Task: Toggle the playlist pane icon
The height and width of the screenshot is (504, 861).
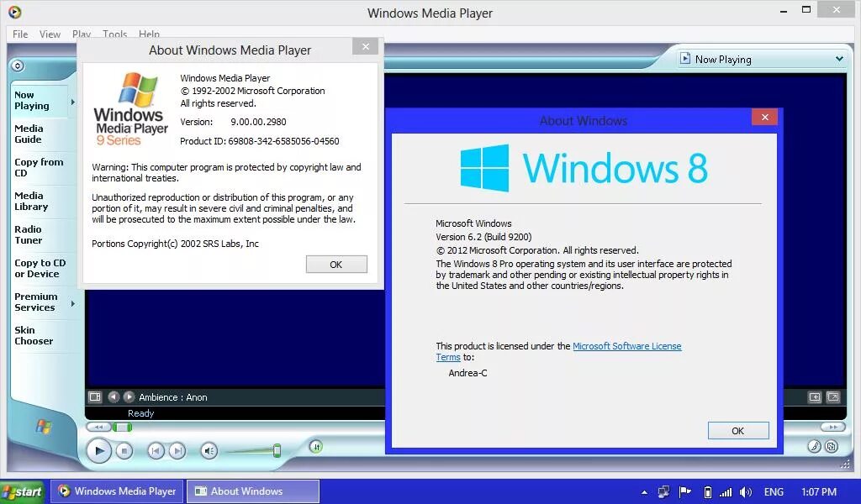Action: [x=814, y=396]
